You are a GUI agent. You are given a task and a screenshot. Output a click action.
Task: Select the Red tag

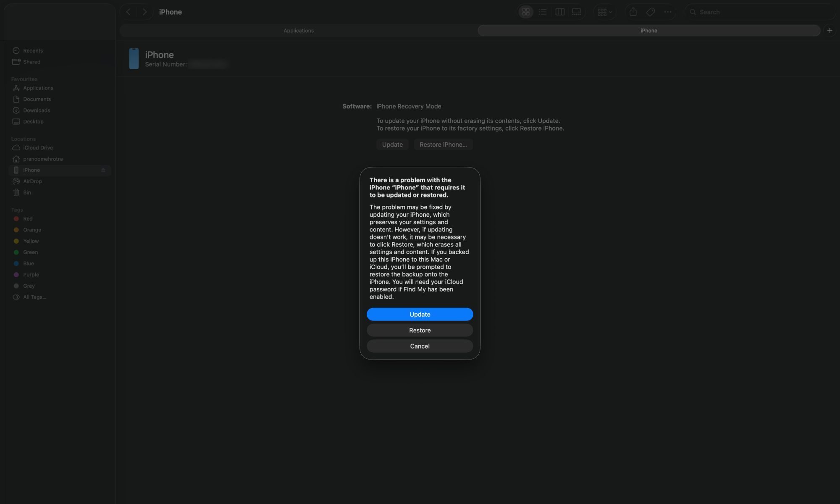pyautogui.click(x=59, y=218)
